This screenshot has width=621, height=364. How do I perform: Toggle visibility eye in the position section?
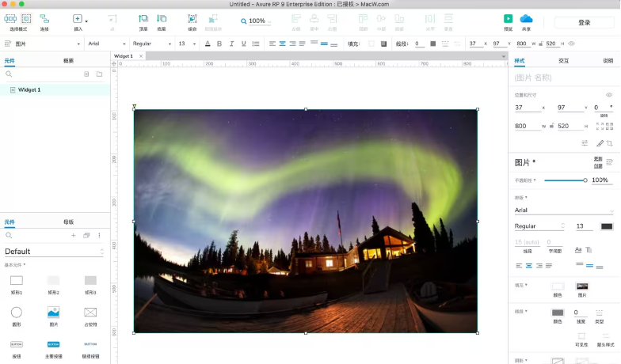pos(609,95)
